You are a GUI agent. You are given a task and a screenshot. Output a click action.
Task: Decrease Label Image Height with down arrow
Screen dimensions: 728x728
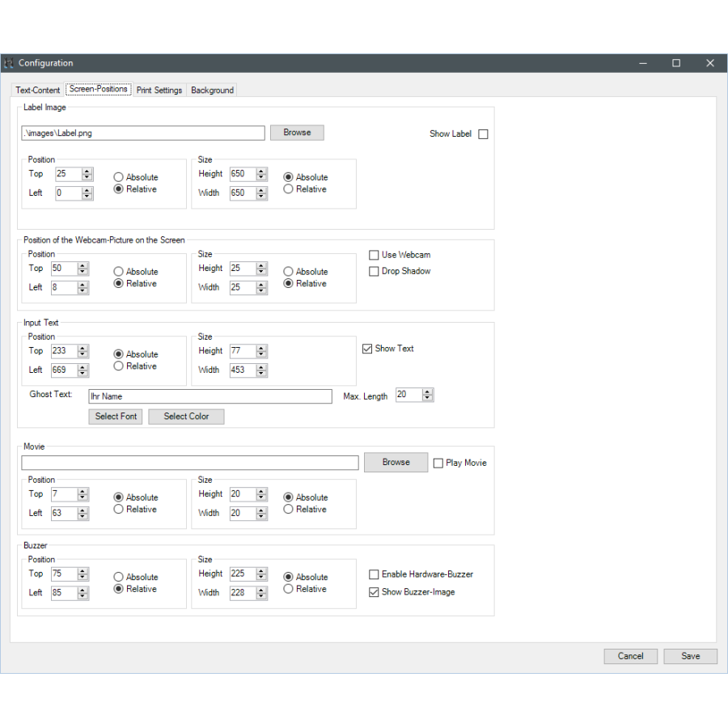[x=261, y=177]
